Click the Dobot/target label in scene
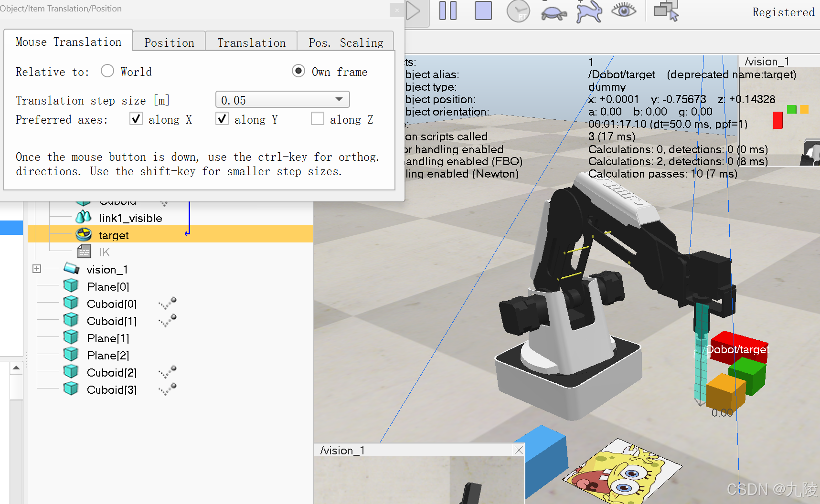This screenshot has height=504, width=820. 737,350
